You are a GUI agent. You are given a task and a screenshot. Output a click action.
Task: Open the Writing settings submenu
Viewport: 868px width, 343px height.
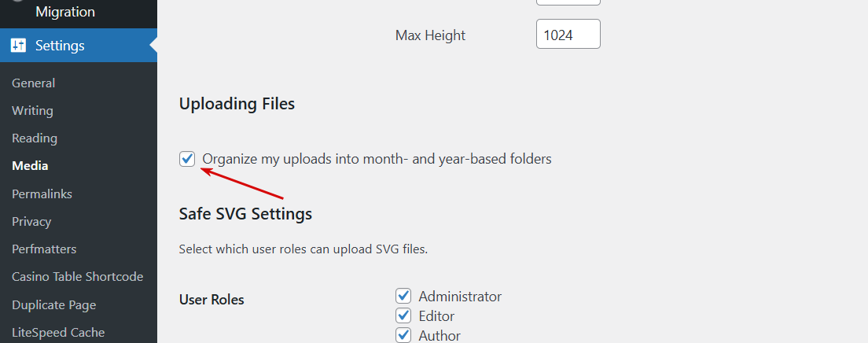tap(32, 110)
